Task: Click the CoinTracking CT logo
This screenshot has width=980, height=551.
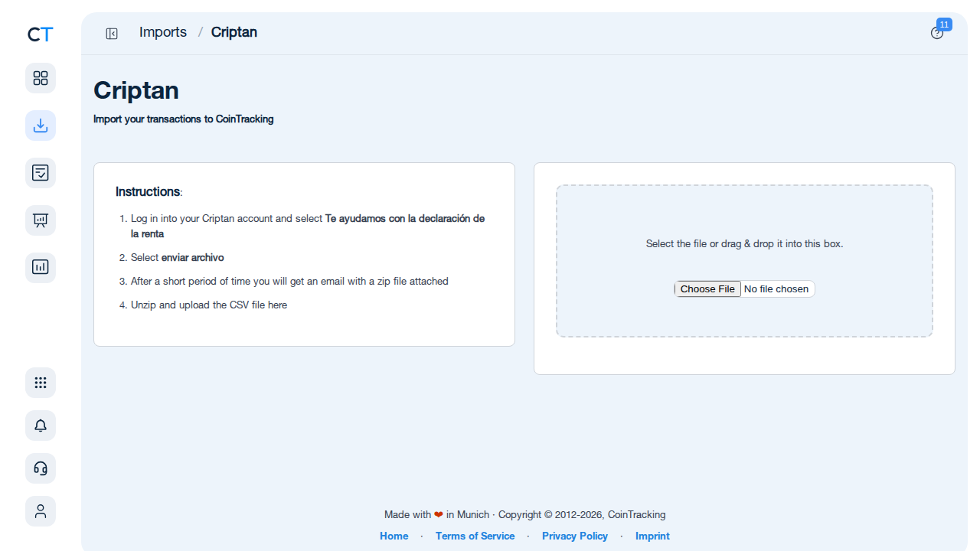Action: point(41,34)
